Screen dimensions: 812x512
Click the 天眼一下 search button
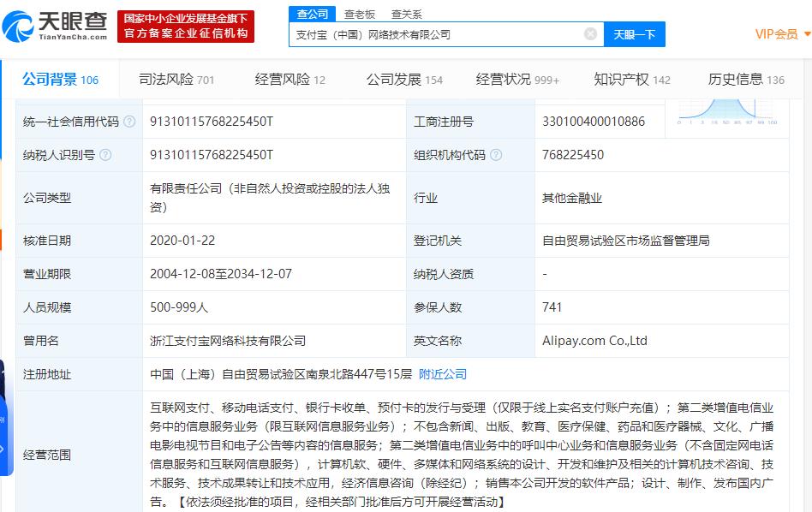(x=635, y=34)
